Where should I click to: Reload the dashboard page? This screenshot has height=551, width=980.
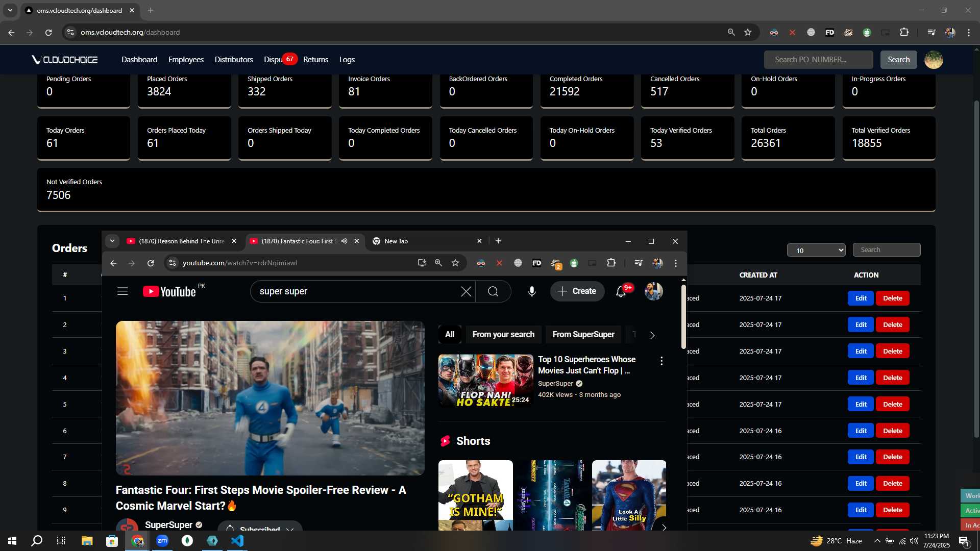(48, 32)
